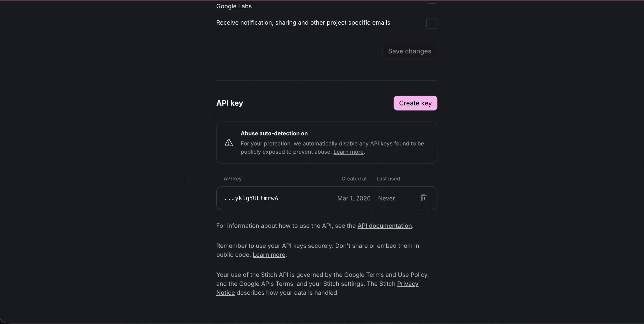This screenshot has width=644, height=324.
Task: Open the API documentation link
Action: [x=384, y=226]
